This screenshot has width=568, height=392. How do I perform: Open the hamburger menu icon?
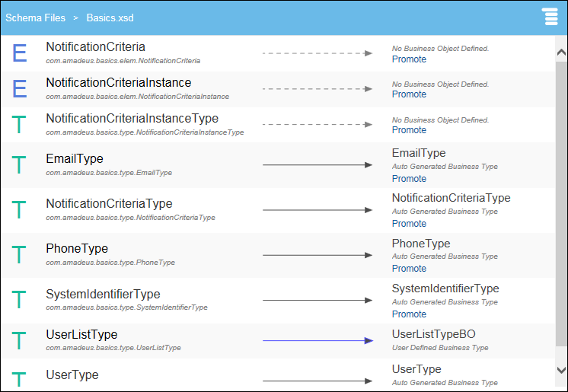click(x=550, y=17)
